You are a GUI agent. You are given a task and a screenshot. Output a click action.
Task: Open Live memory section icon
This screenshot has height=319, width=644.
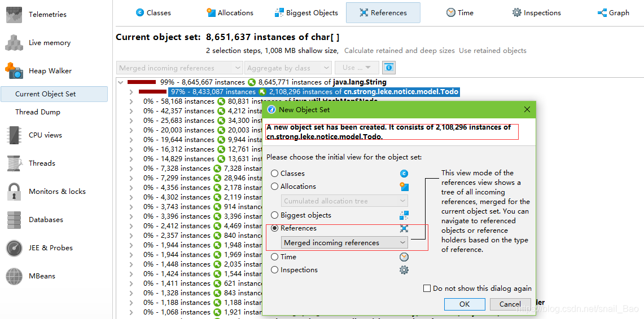coord(14,43)
